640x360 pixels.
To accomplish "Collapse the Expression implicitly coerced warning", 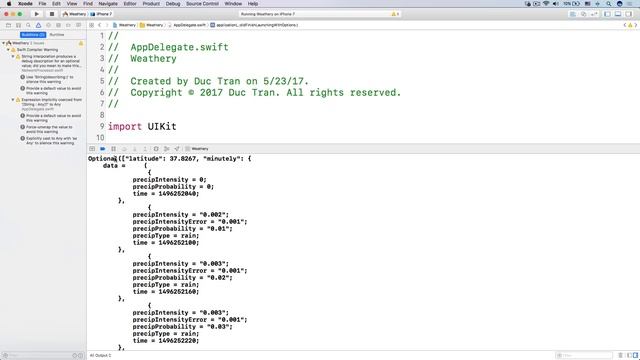I will (x=13, y=100).
